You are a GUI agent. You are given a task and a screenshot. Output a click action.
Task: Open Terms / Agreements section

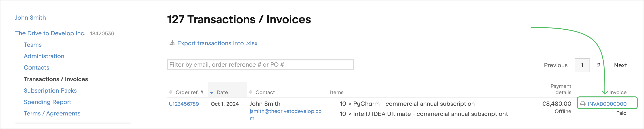[52, 114]
